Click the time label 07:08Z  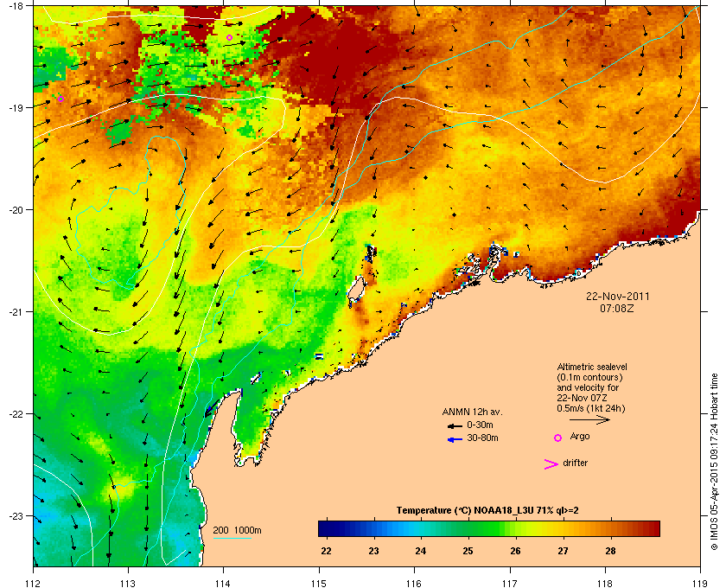click(616, 308)
